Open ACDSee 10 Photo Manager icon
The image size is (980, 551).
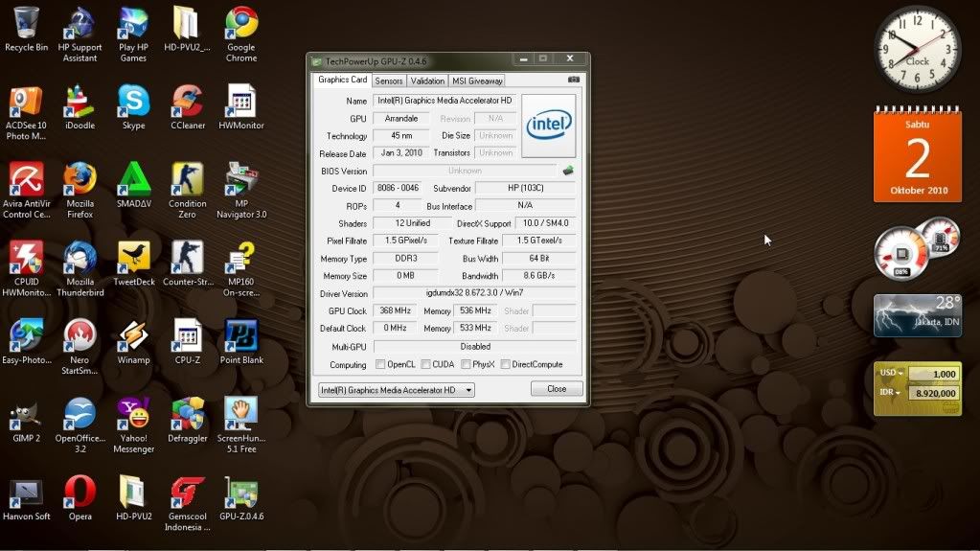point(26,113)
